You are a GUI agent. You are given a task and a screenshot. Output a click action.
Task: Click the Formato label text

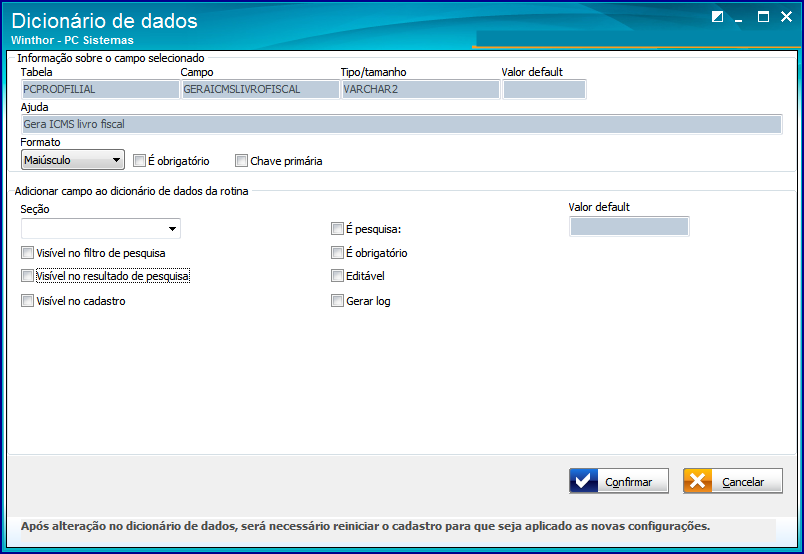pos(41,142)
